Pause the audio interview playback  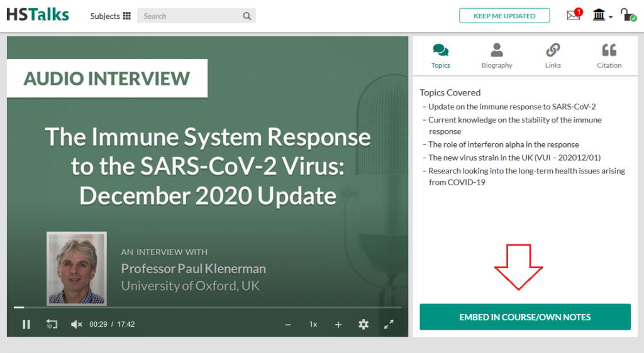click(x=26, y=324)
